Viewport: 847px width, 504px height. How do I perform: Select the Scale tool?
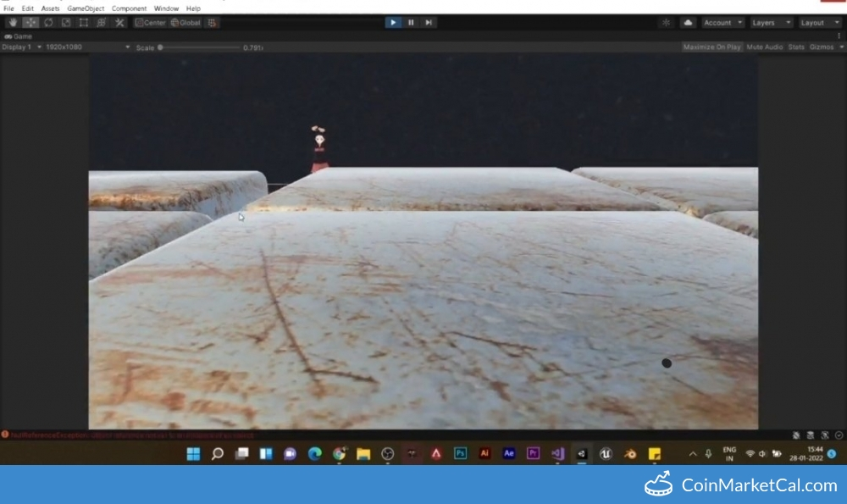pos(65,23)
